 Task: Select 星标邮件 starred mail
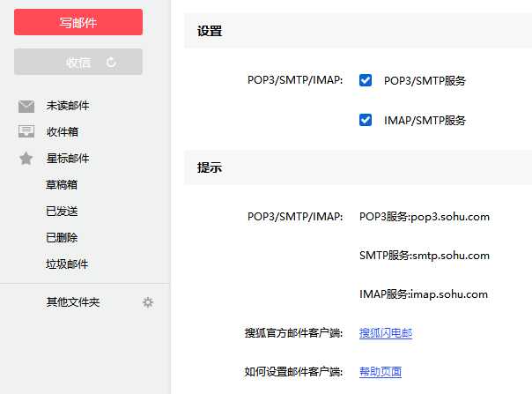[x=68, y=159]
